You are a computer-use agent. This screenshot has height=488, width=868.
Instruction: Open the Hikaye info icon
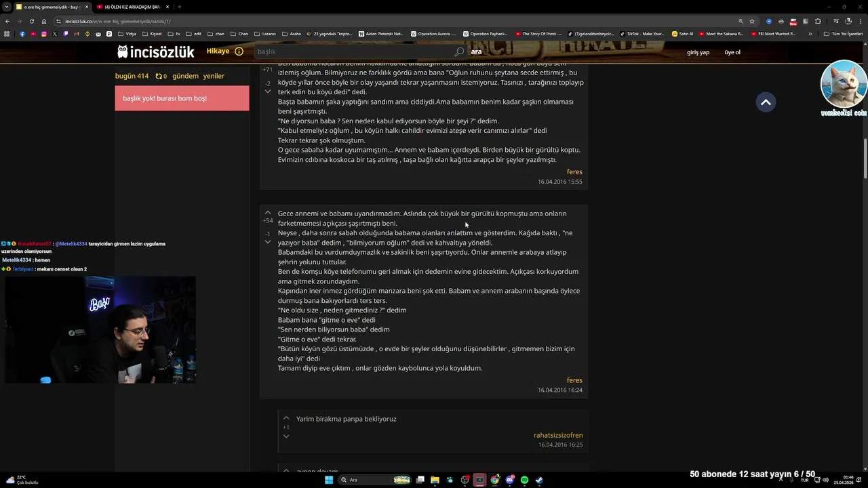239,52
